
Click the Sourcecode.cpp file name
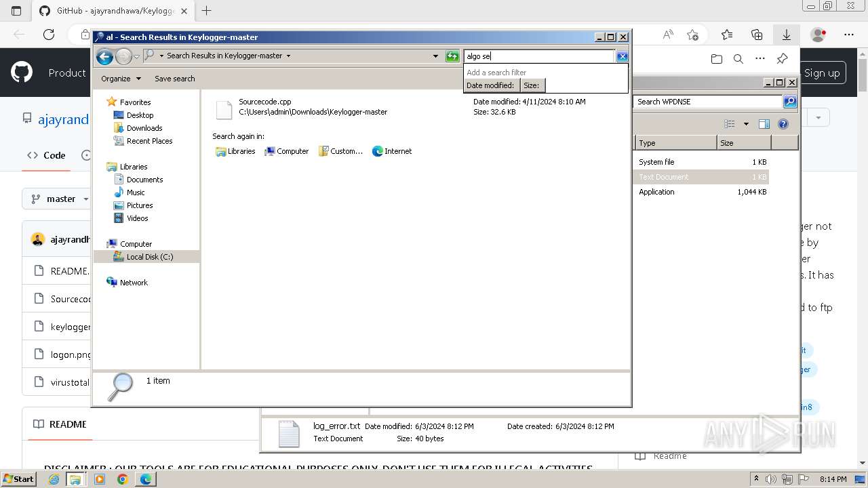click(264, 102)
